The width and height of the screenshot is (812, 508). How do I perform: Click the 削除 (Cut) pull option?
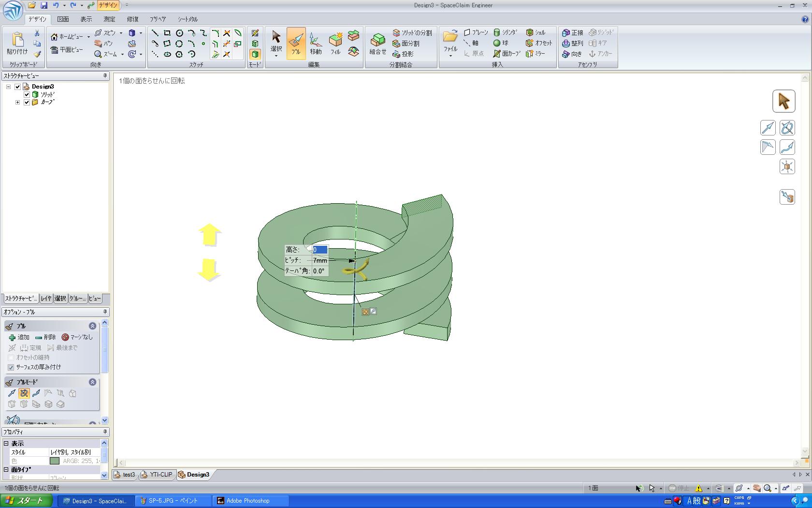[45, 337]
